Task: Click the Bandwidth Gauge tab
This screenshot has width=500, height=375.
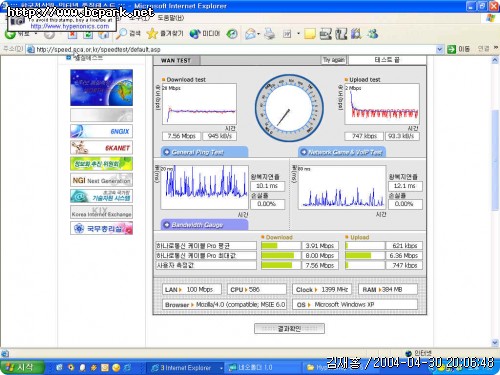Action: (204, 225)
